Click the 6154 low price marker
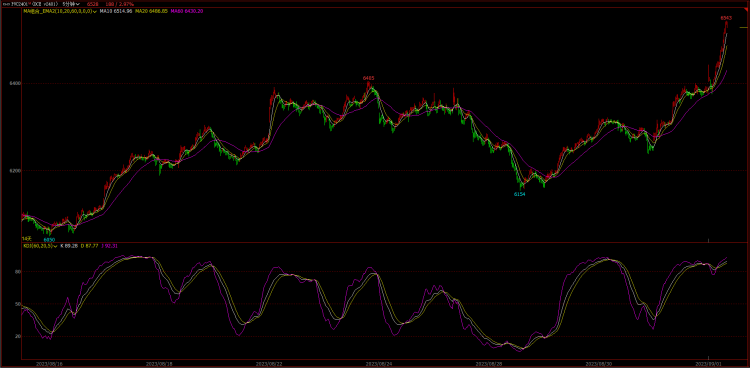The width and height of the screenshot is (750, 368). click(519, 194)
